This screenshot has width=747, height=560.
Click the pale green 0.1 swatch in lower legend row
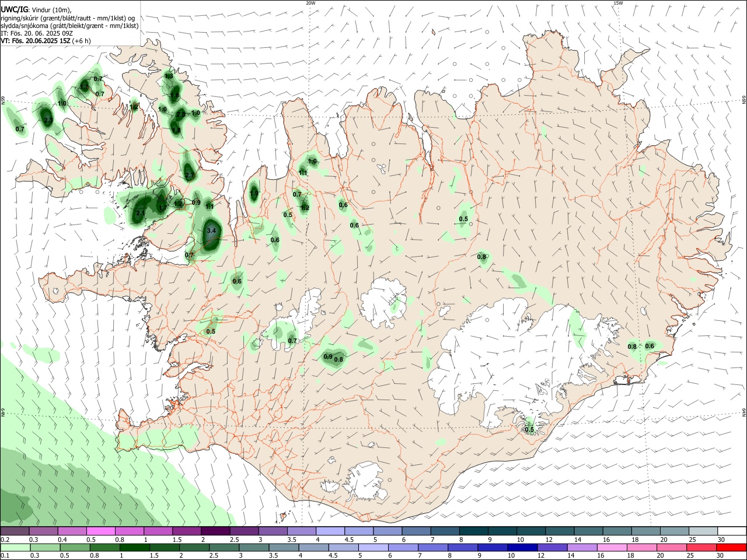(x=15, y=548)
